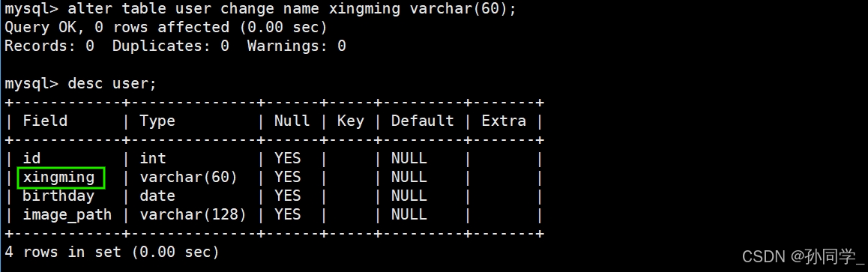Click the green-boxed xingming field name

(61, 178)
